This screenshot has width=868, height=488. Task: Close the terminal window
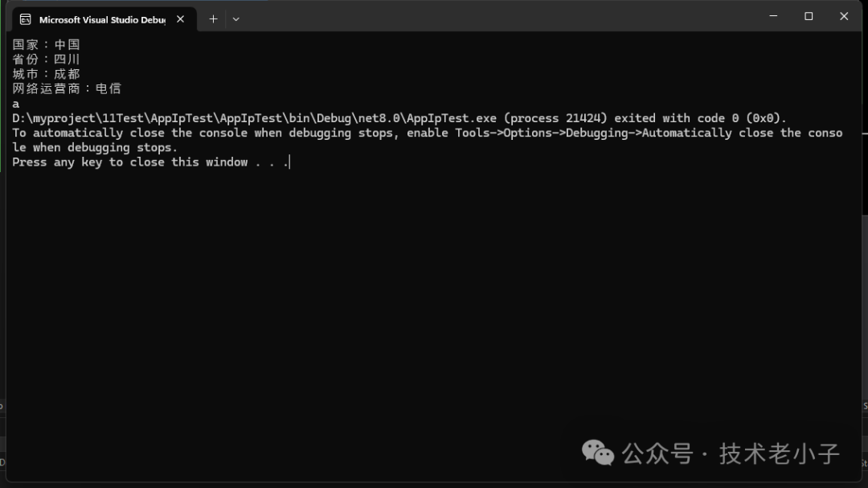[x=844, y=16]
